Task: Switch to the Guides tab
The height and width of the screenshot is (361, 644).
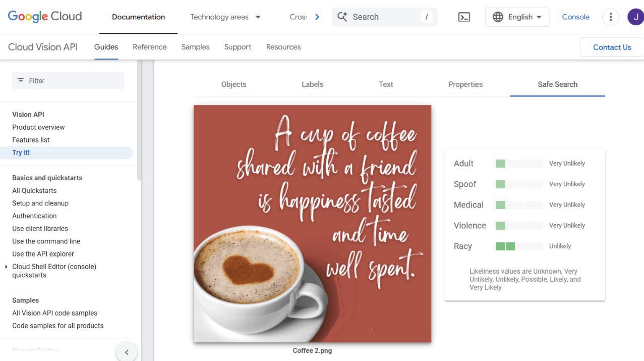Action: pos(106,47)
